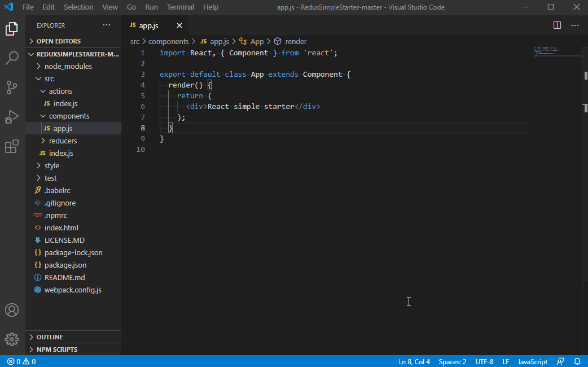This screenshot has width=588, height=367.
Task: Click render in the breadcrumb
Action: click(291, 41)
